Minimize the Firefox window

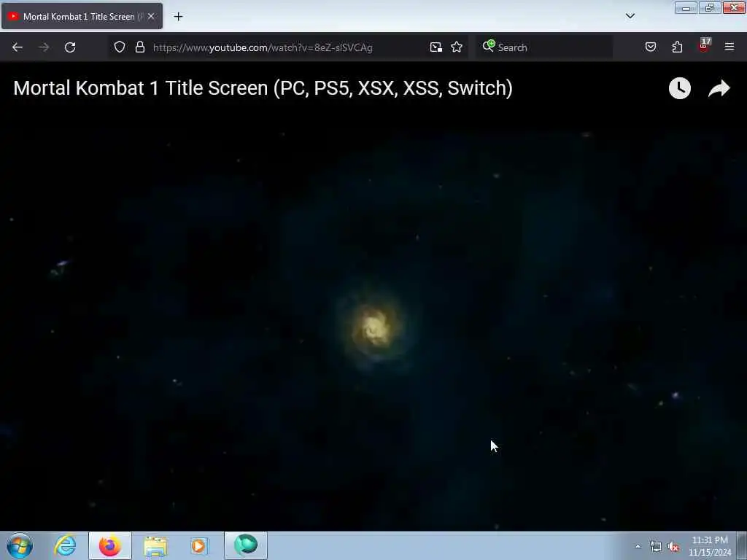[x=686, y=7]
